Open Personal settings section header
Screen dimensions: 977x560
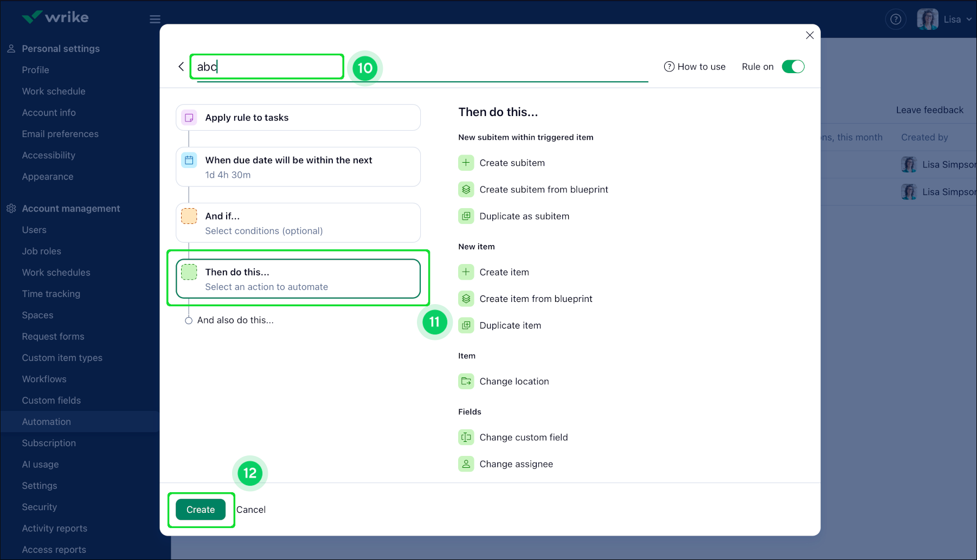[x=61, y=49]
